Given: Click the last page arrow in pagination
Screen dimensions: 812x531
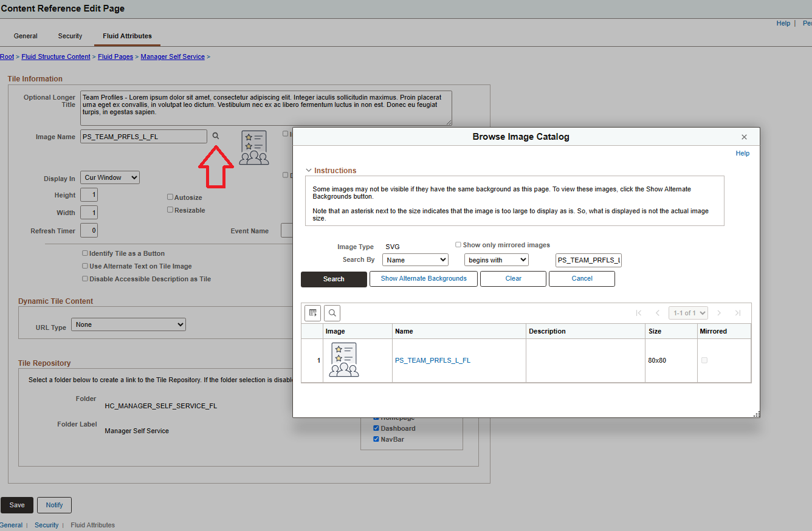Looking at the screenshot, I should [x=737, y=313].
